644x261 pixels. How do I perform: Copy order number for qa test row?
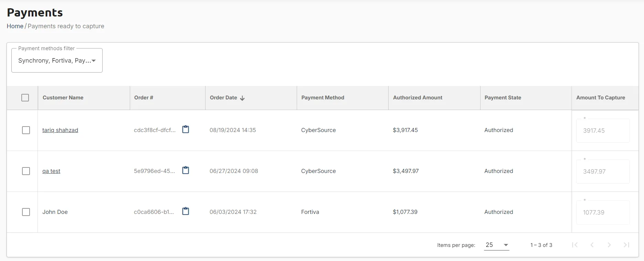pos(186,170)
